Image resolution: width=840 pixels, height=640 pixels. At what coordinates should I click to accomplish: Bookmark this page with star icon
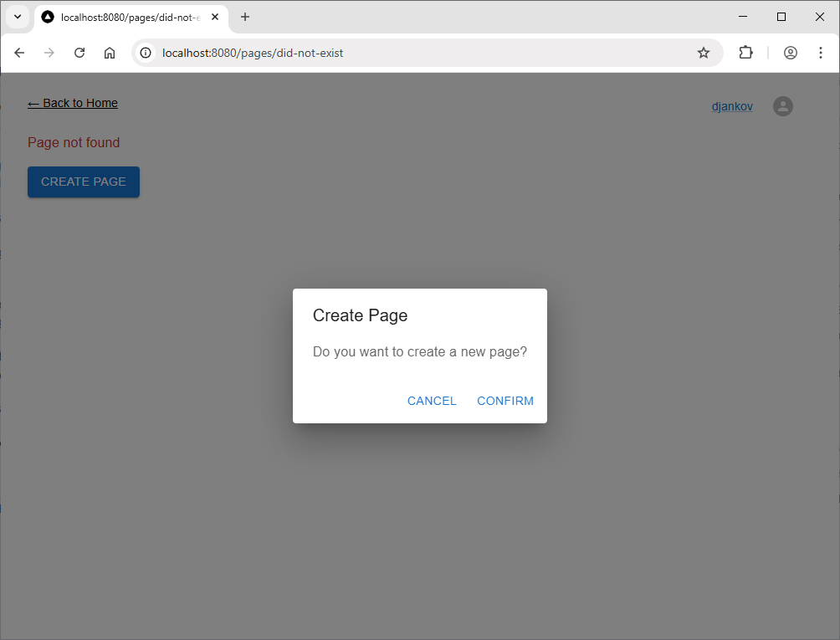pos(704,53)
